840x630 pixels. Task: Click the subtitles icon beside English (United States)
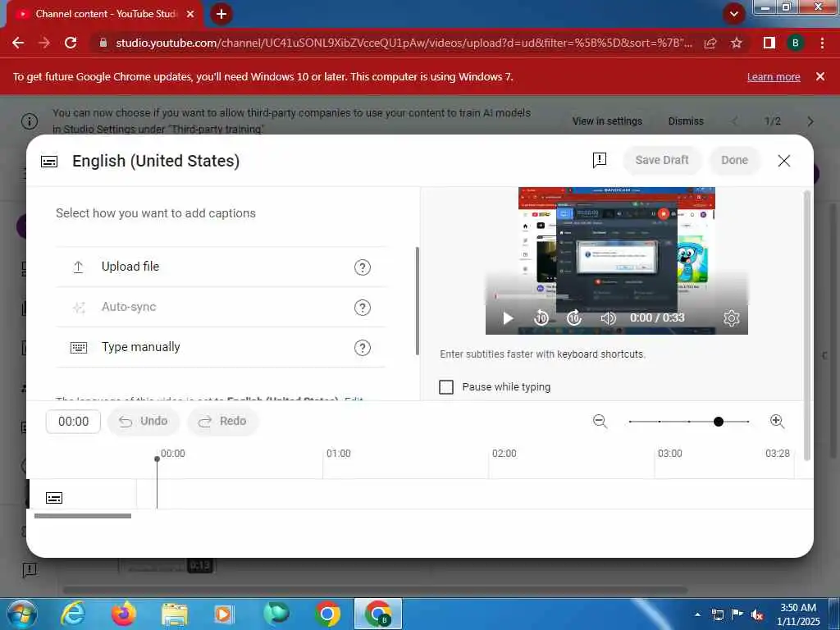(x=49, y=162)
